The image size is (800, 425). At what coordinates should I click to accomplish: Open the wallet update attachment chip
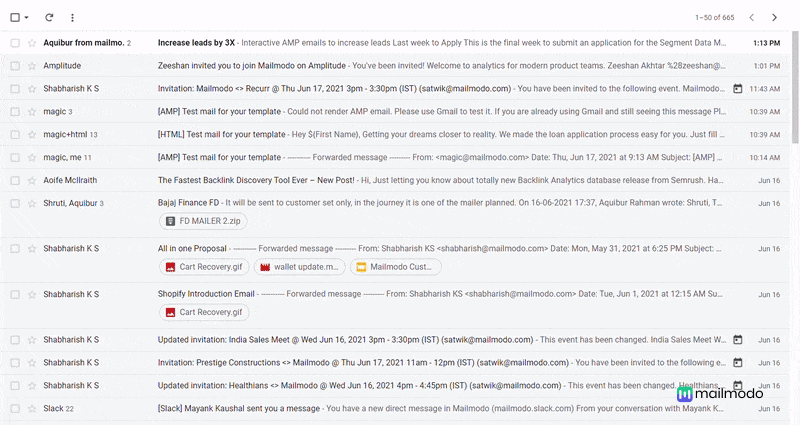(x=299, y=267)
